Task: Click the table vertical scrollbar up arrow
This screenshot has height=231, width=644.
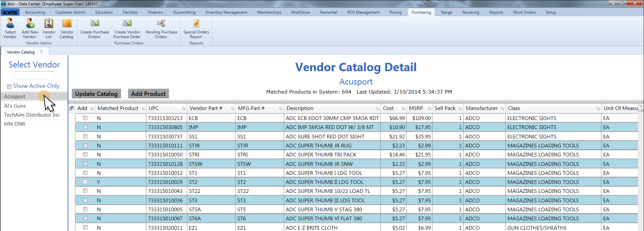Action: click(x=641, y=107)
